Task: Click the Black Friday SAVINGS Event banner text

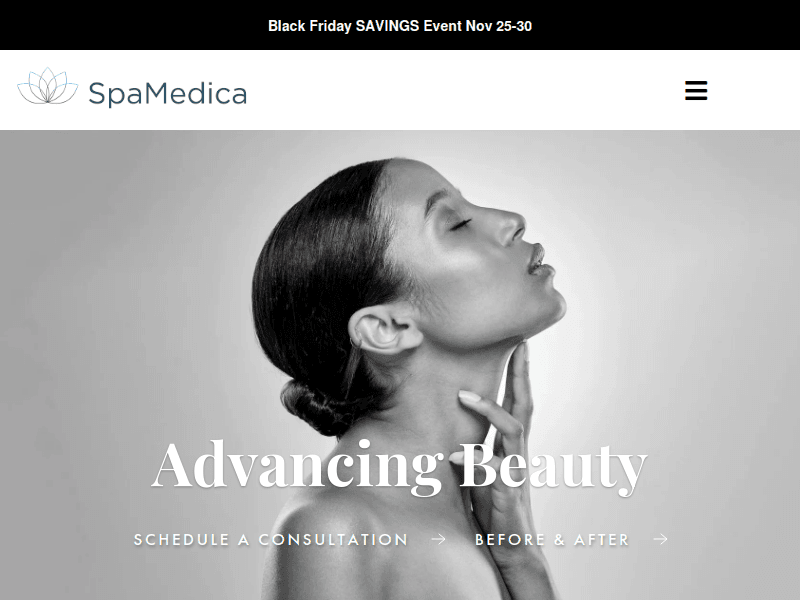Action: pos(400,26)
